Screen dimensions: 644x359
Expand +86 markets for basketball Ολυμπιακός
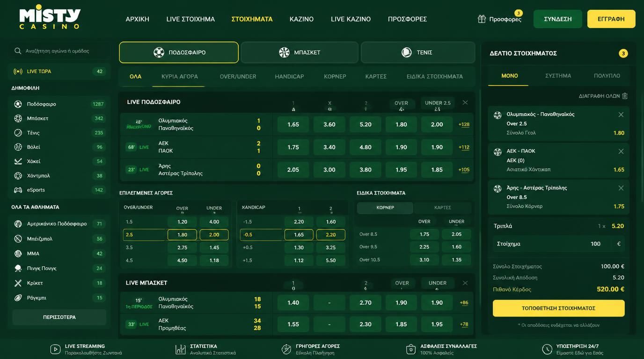tap(464, 303)
